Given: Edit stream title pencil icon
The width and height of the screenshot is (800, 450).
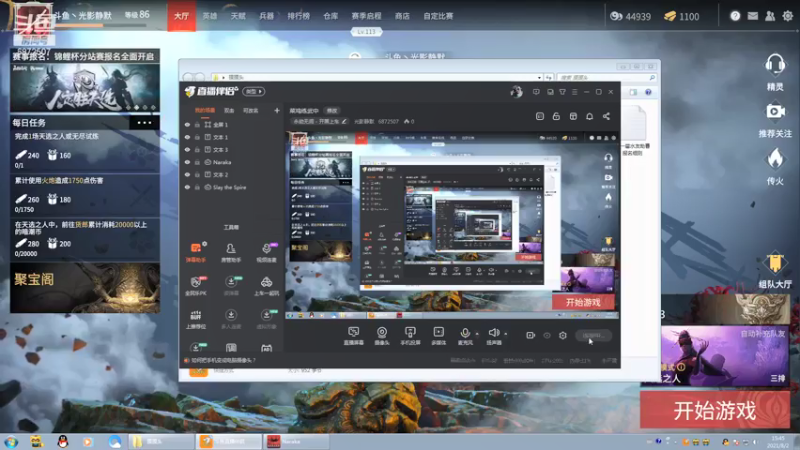Looking at the screenshot, I should coord(344,121).
